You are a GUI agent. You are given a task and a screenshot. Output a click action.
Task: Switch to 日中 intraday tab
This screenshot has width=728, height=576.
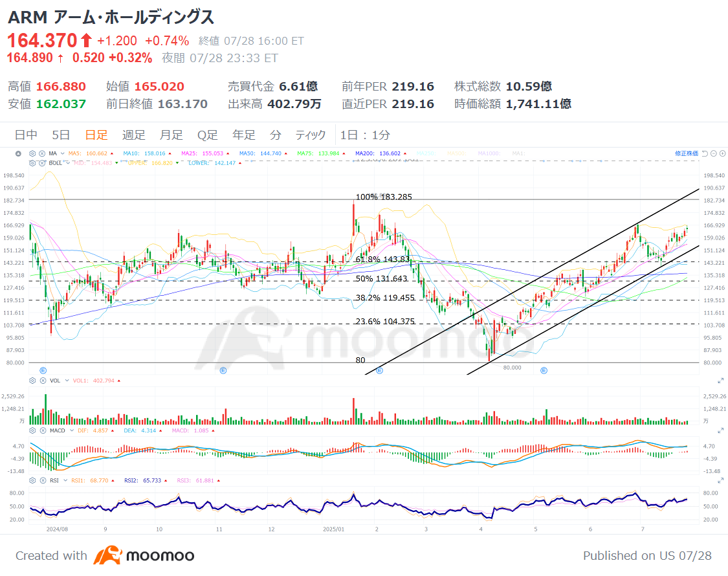26,135
